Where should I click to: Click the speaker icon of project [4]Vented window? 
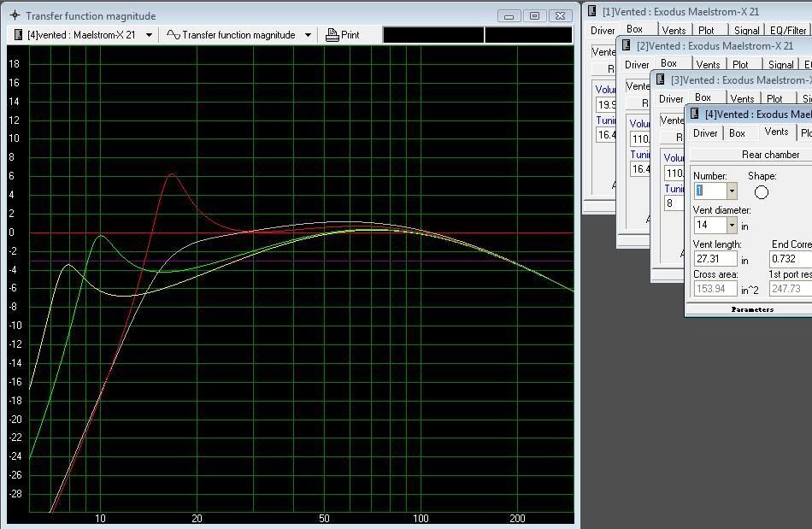(x=694, y=114)
